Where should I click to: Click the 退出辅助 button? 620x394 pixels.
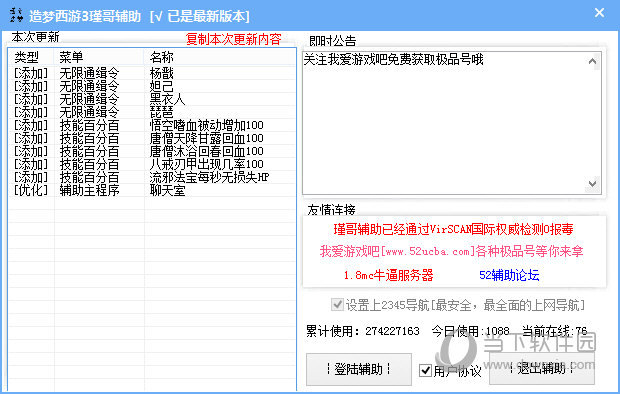542,368
